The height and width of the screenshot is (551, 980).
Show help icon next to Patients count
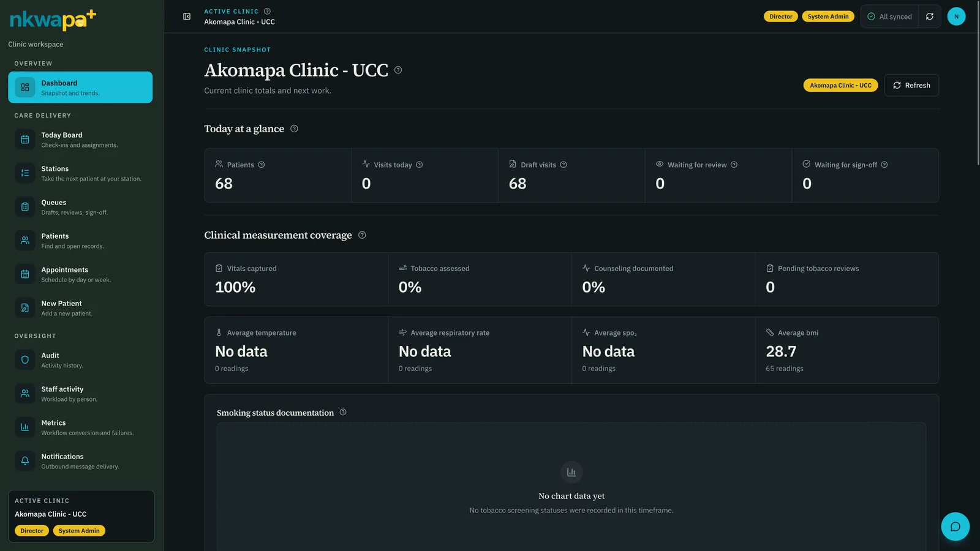click(x=262, y=165)
